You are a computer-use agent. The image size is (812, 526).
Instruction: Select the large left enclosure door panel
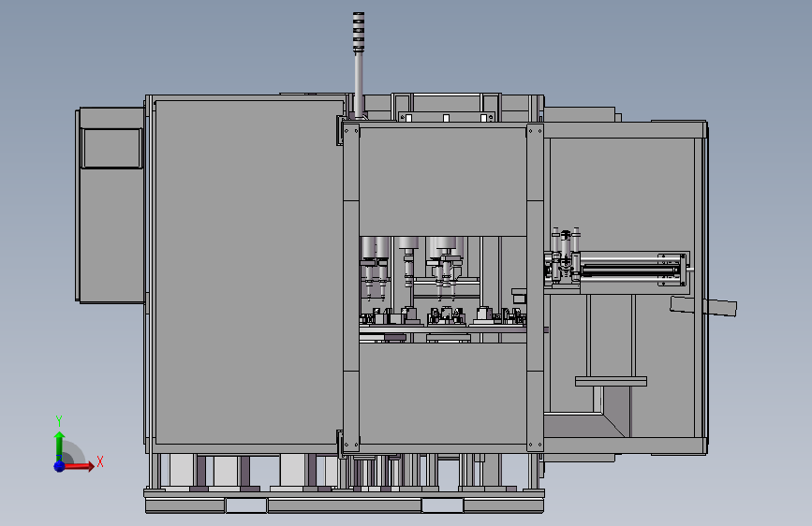tap(249, 272)
